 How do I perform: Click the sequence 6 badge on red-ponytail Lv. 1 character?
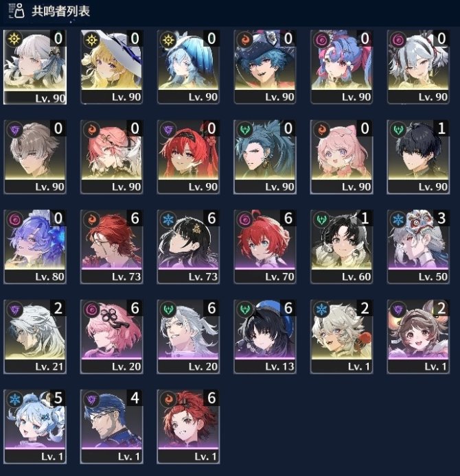pos(211,398)
